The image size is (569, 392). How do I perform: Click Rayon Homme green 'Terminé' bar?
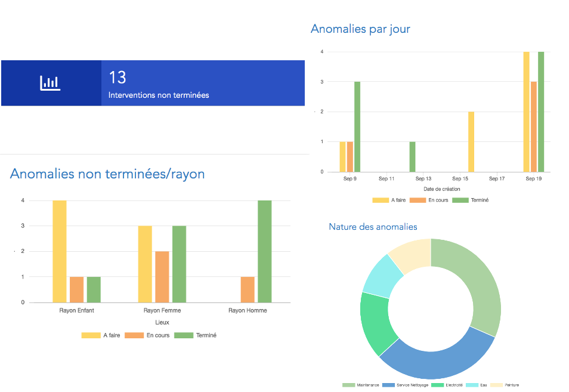click(265, 251)
